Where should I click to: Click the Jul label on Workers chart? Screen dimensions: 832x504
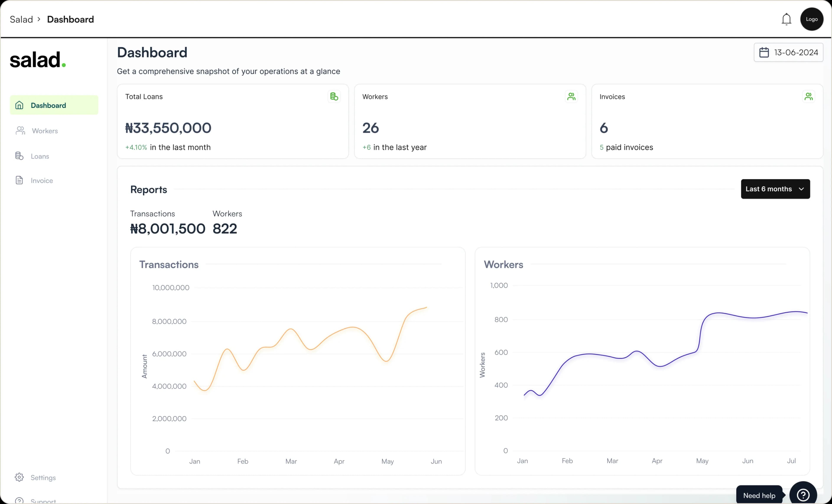(x=791, y=461)
